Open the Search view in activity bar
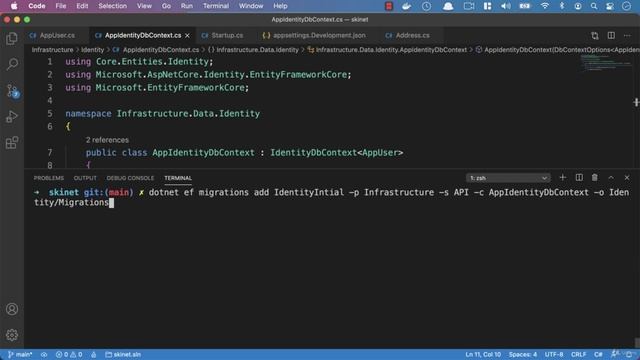This screenshot has width=640, height=360. [12, 64]
